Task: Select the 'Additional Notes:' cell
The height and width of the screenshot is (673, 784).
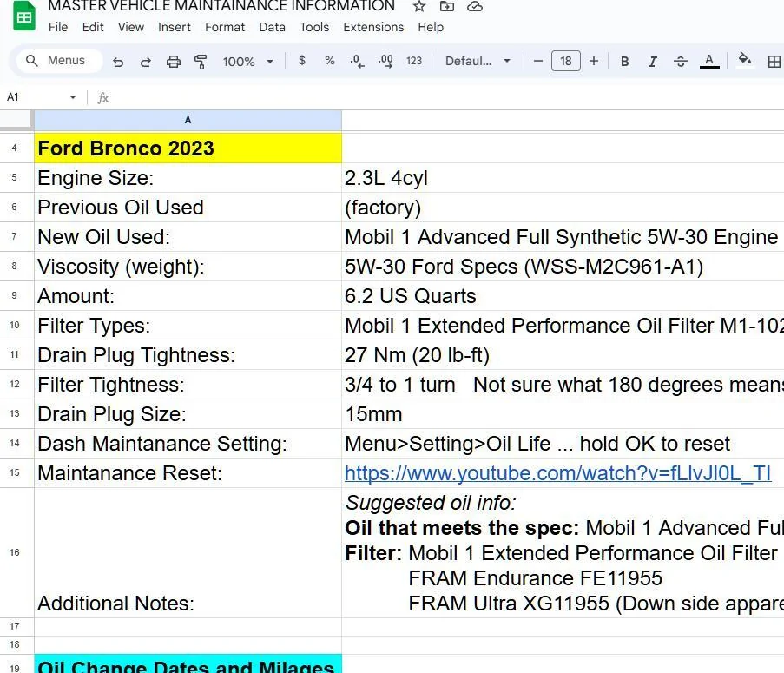Action: coord(188,552)
